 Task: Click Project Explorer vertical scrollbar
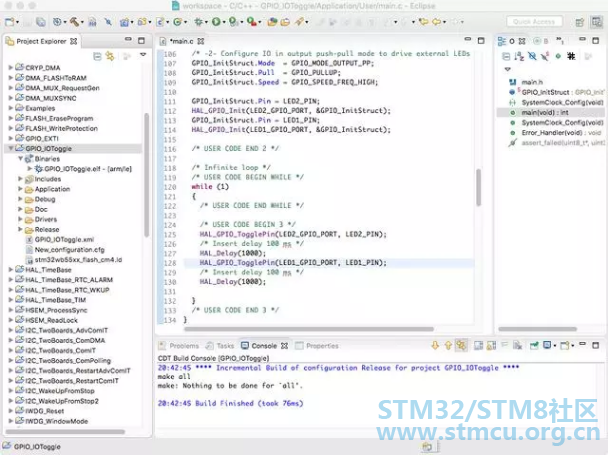146,175
